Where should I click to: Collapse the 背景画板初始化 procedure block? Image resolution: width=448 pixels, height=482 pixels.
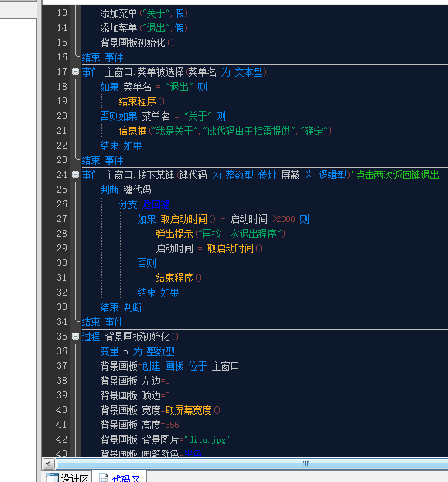click(75, 337)
